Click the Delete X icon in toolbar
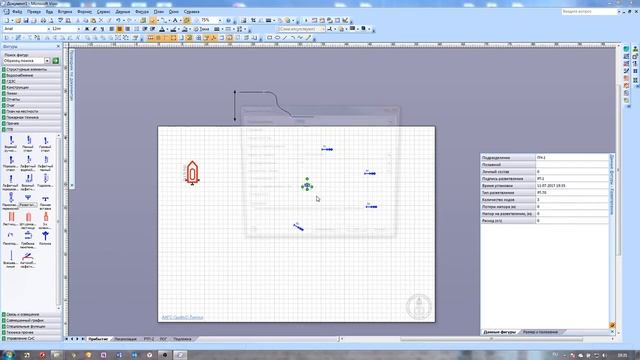This screenshot has height=360, width=640. (101, 20)
